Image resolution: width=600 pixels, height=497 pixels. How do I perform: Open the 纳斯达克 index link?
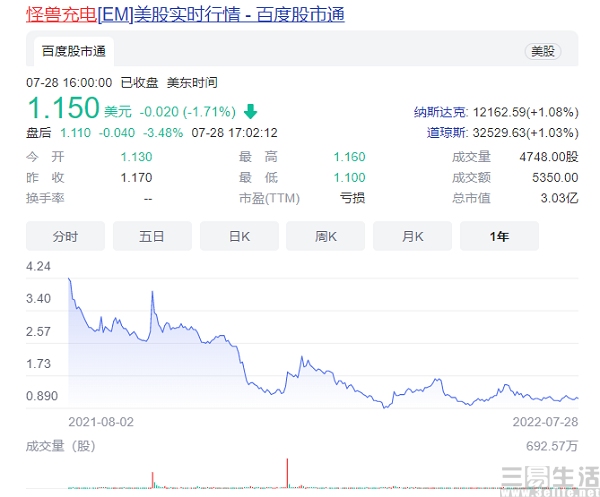coord(440,112)
